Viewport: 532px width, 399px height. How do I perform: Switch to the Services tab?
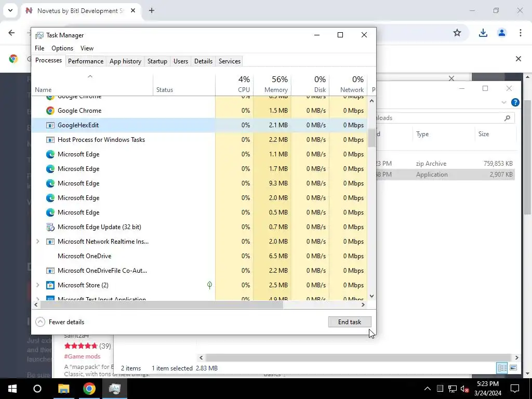tap(229, 61)
